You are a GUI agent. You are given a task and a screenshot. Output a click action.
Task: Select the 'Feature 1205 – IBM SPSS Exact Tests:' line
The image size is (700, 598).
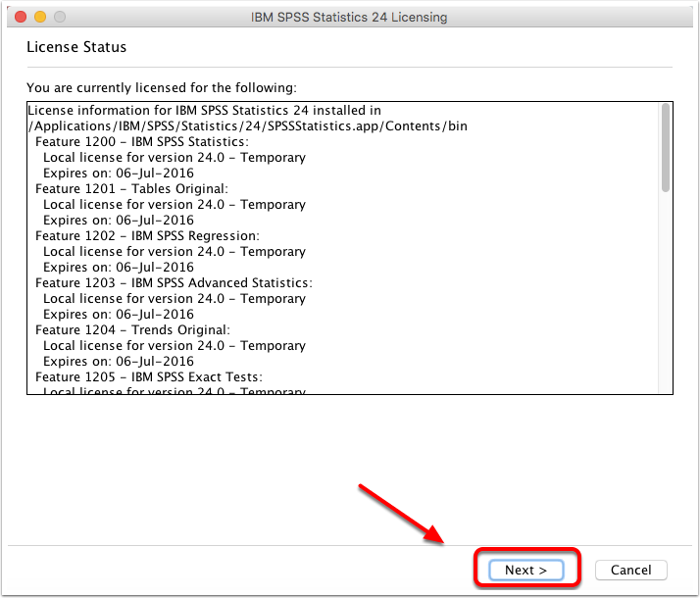coord(149,377)
